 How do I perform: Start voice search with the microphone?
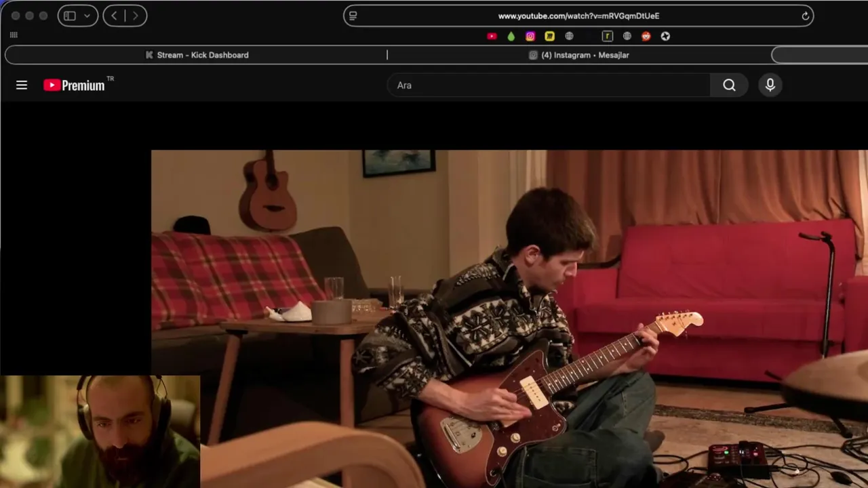(x=770, y=85)
